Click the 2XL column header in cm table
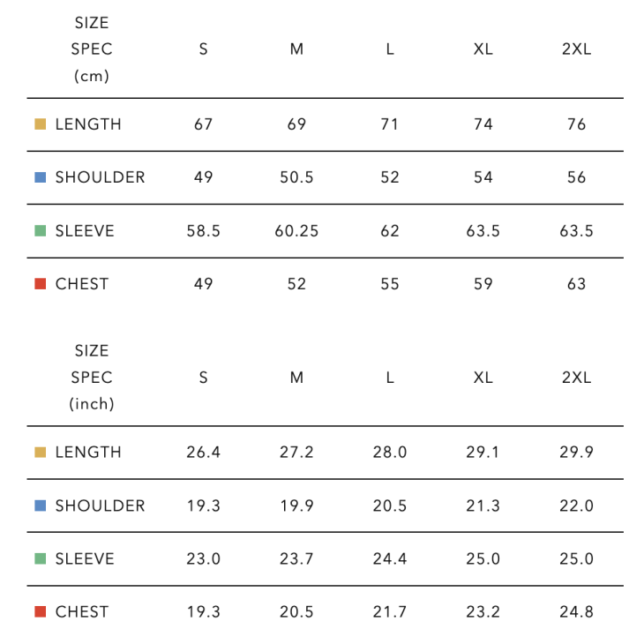 tap(576, 49)
